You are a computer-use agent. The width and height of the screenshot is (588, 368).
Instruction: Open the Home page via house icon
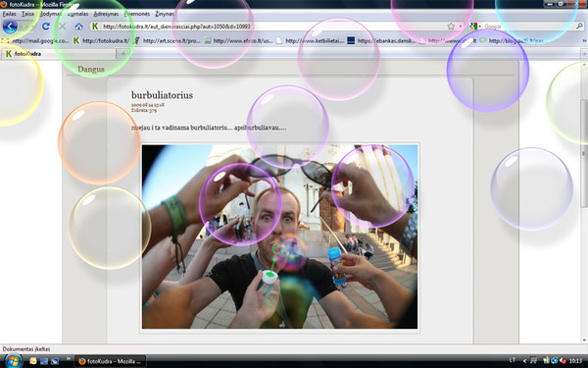pyautogui.click(x=78, y=26)
